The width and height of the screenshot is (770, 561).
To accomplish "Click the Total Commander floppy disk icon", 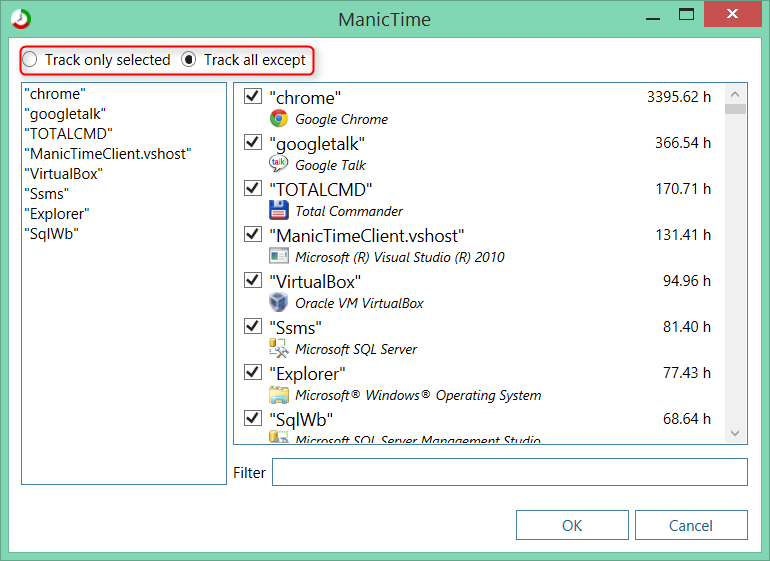I will pyautogui.click(x=278, y=210).
